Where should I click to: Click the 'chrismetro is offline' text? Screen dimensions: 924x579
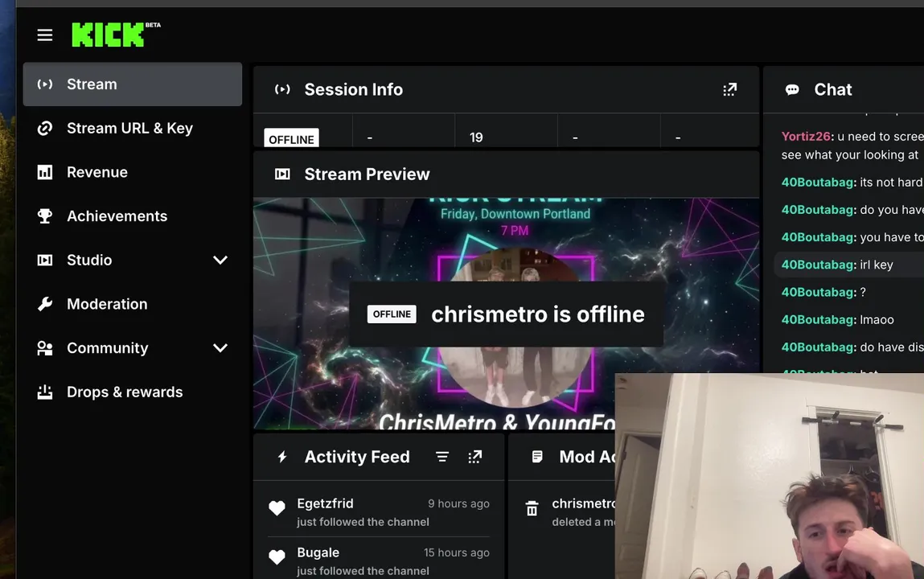[x=537, y=314]
